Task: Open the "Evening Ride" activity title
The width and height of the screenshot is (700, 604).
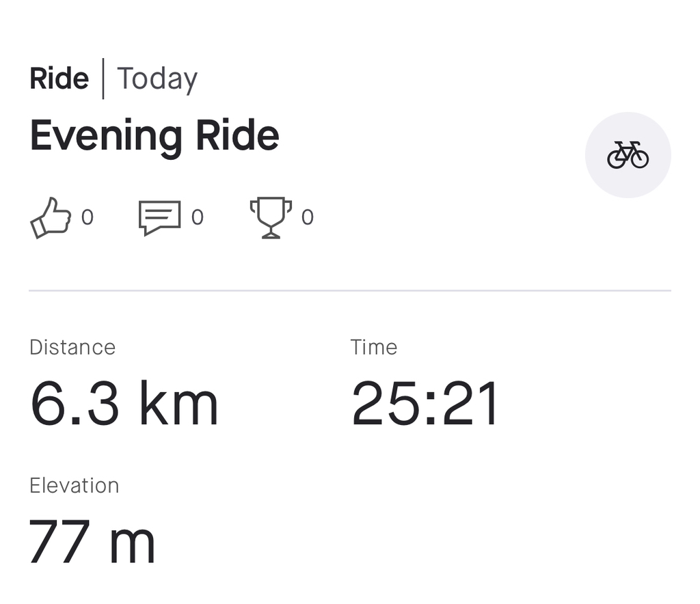Action: click(x=154, y=135)
